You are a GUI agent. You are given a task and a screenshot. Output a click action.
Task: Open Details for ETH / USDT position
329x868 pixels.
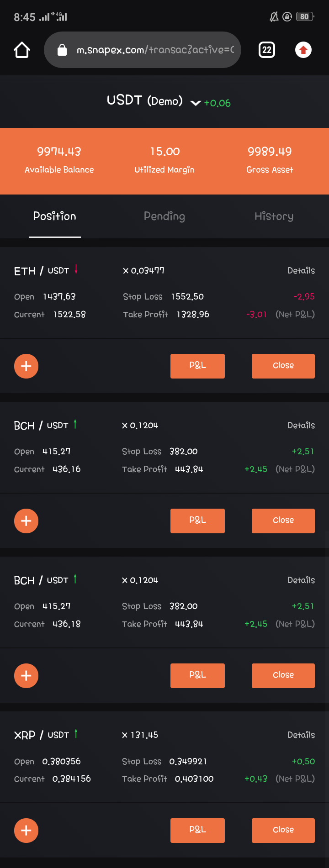(x=301, y=270)
